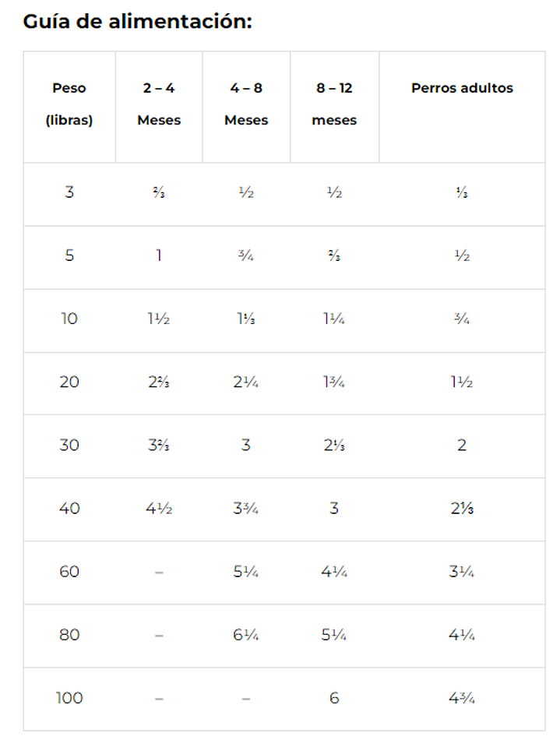Click the '2 – 4 Meses' column header

pyautogui.click(x=159, y=104)
